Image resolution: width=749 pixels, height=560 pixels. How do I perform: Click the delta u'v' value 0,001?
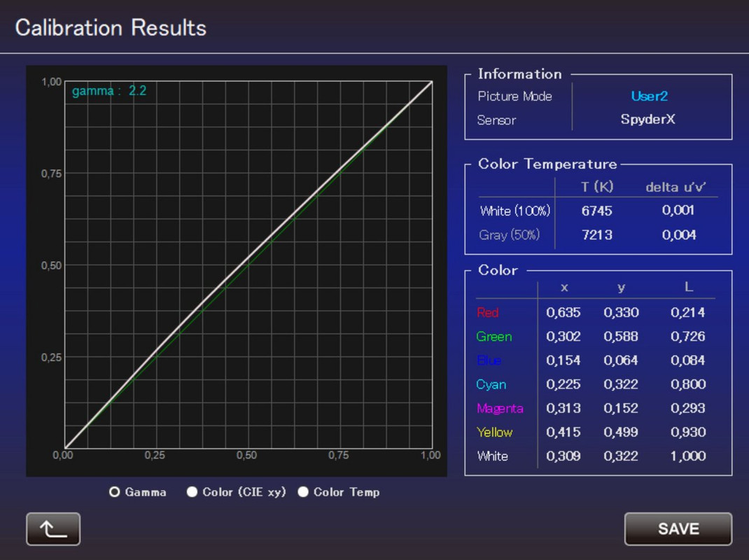point(678,210)
